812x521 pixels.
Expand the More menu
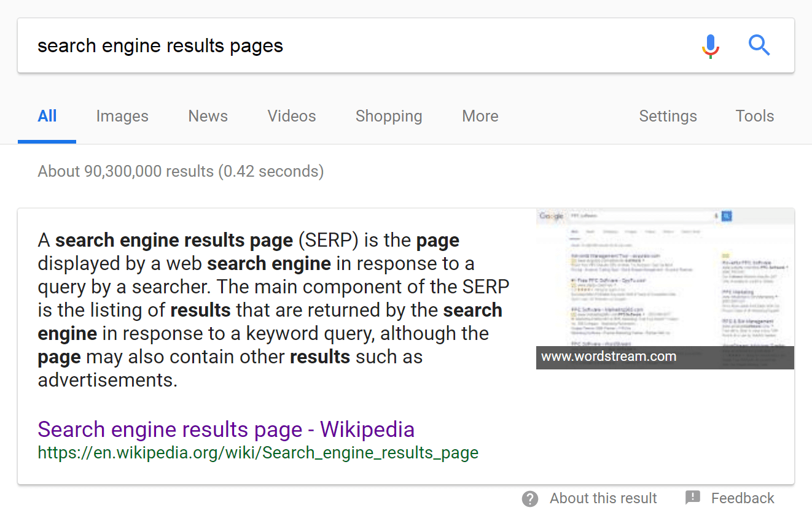(480, 117)
